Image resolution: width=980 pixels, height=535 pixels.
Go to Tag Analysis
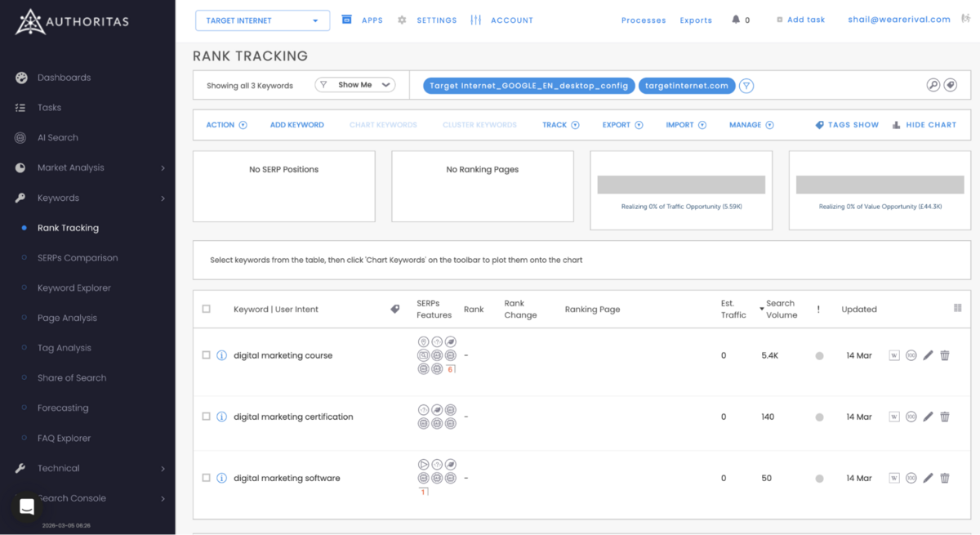(64, 348)
